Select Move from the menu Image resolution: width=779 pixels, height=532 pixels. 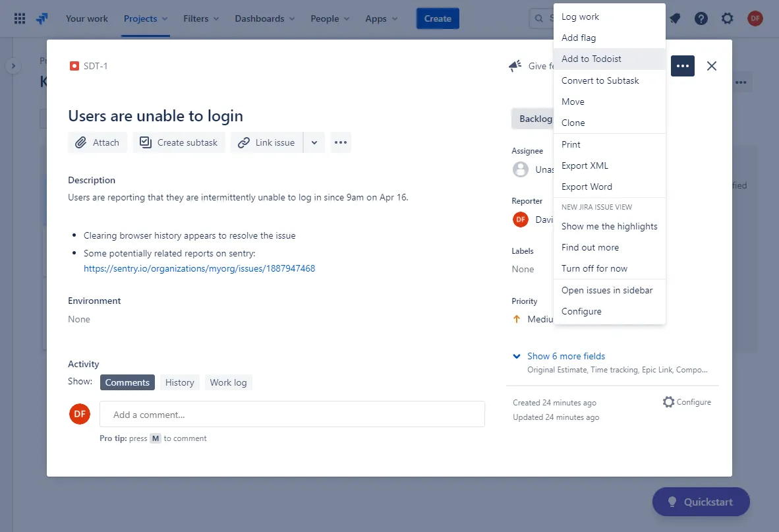point(610,102)
